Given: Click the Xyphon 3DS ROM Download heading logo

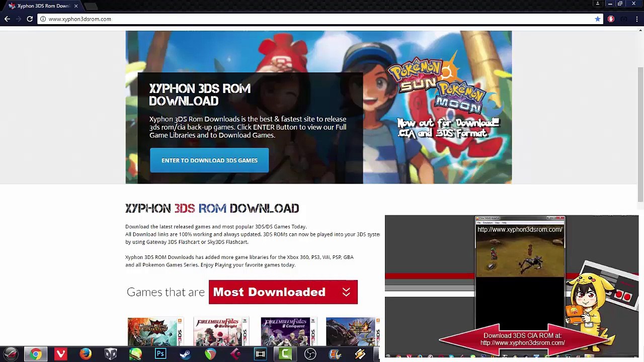Looking at the screenshot, I should 212,208.
